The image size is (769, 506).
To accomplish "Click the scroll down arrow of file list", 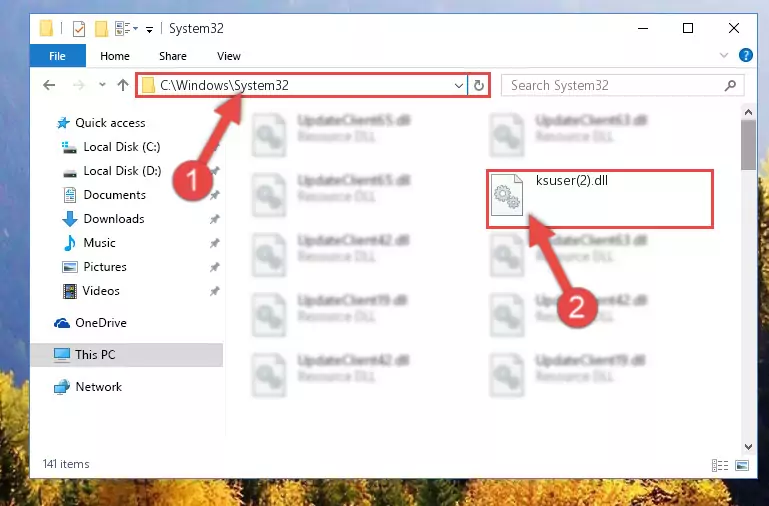I will [748, 447].
